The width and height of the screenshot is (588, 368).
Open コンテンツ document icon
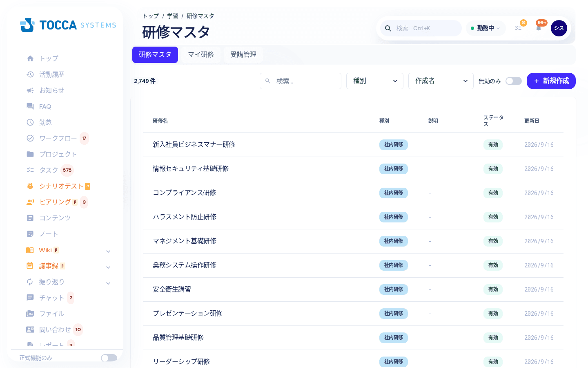[x=30, y=218]
